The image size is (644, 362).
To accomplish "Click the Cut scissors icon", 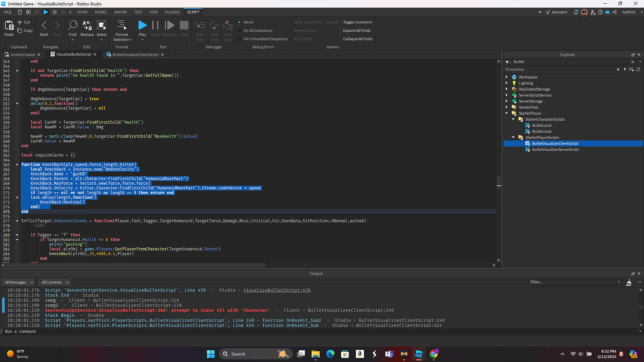I will click(x=20, y=22).
